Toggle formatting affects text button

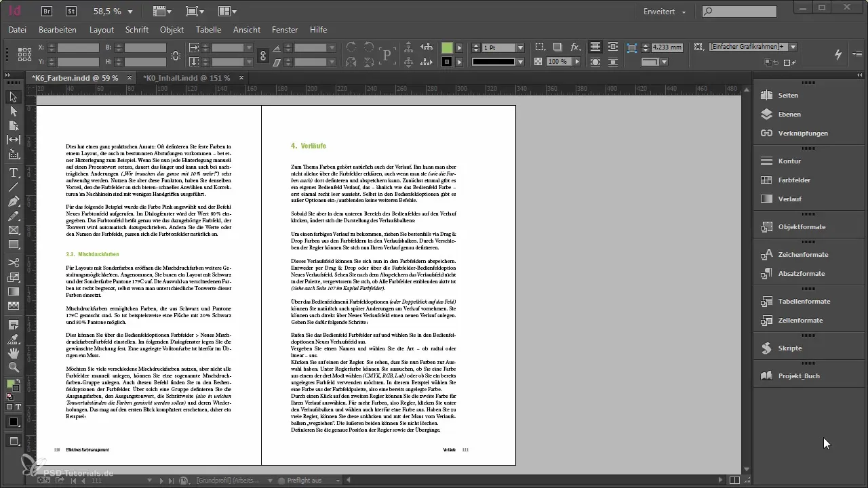(18, 407)
